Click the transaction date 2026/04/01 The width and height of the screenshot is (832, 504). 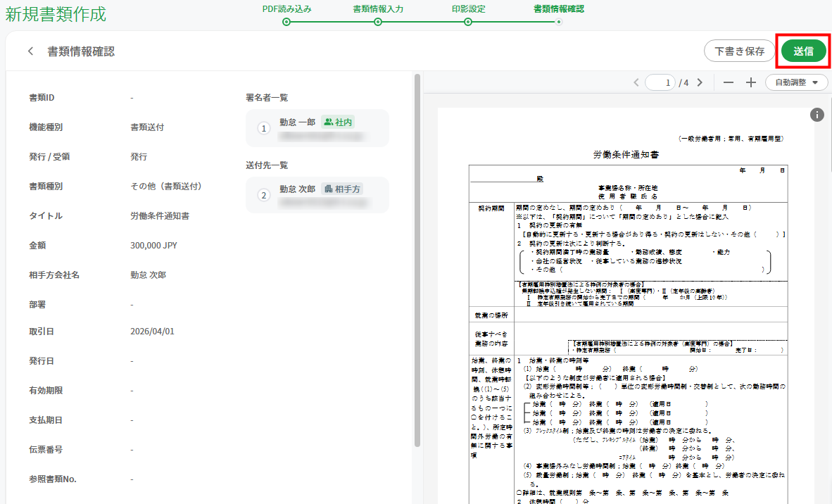click(152, 331)
